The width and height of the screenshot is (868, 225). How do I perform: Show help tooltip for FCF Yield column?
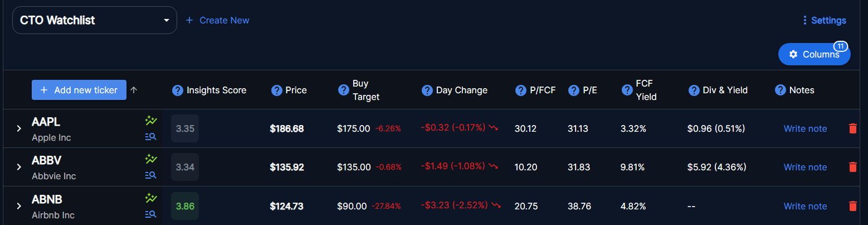[x=627, y=90]
